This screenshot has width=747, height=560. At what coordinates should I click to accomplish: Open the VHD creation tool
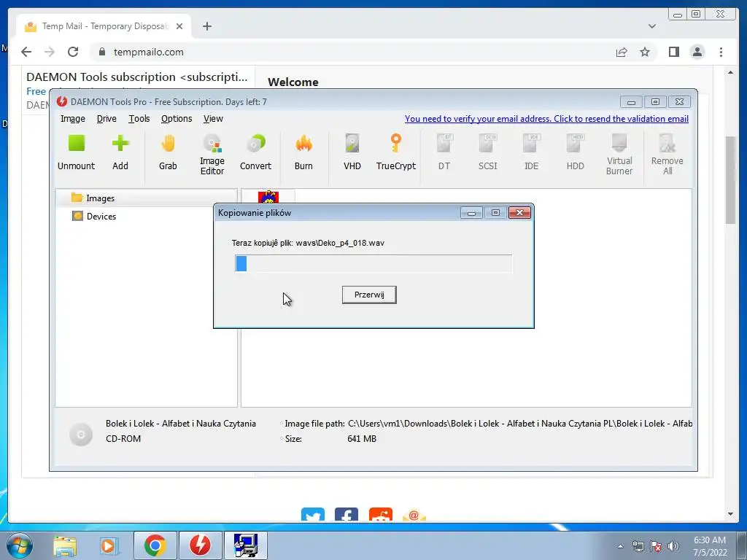coord(352,152)
